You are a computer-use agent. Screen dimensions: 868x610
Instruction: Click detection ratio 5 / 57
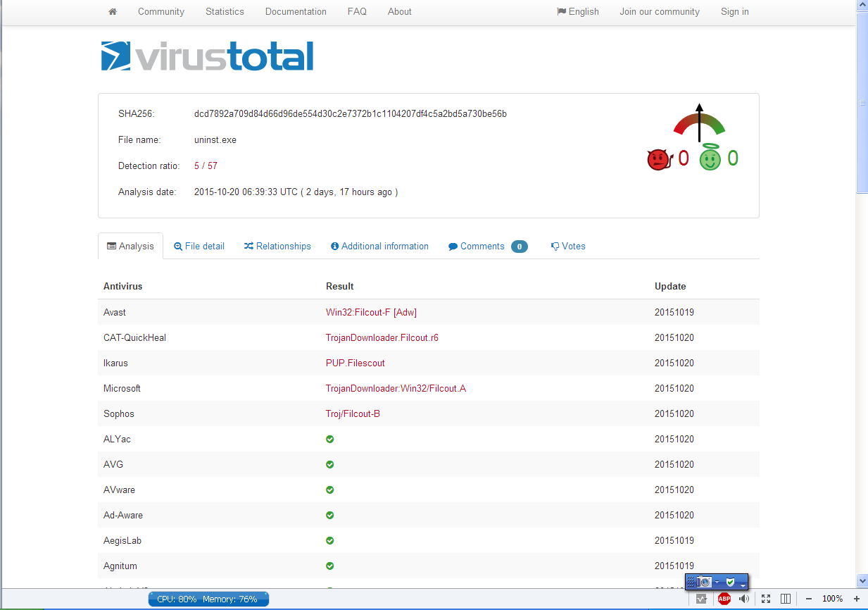206,166
